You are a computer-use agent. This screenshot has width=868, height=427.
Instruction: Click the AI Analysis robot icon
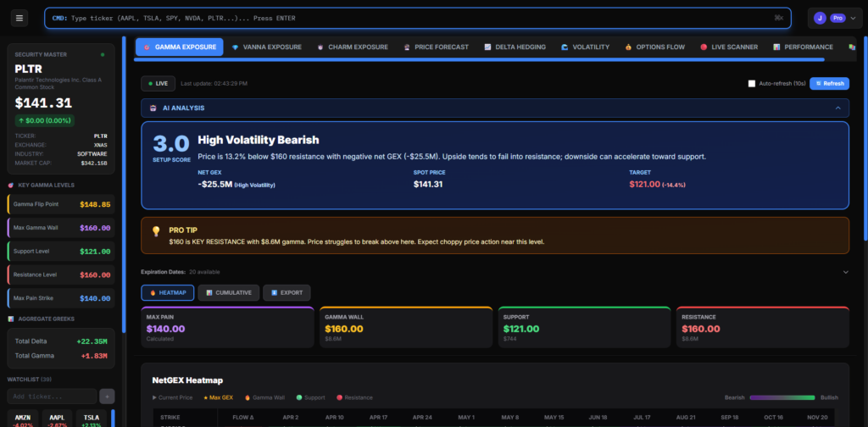(x=153, y=108)
